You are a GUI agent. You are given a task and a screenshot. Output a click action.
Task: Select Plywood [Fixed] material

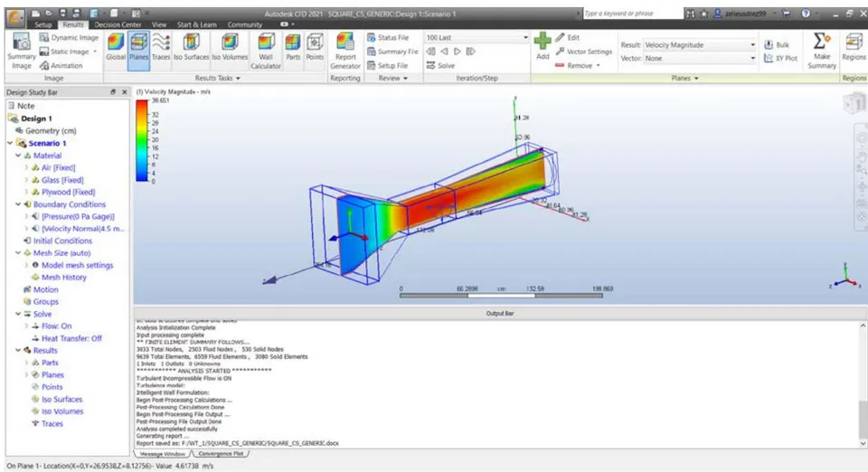click(68, 192)
